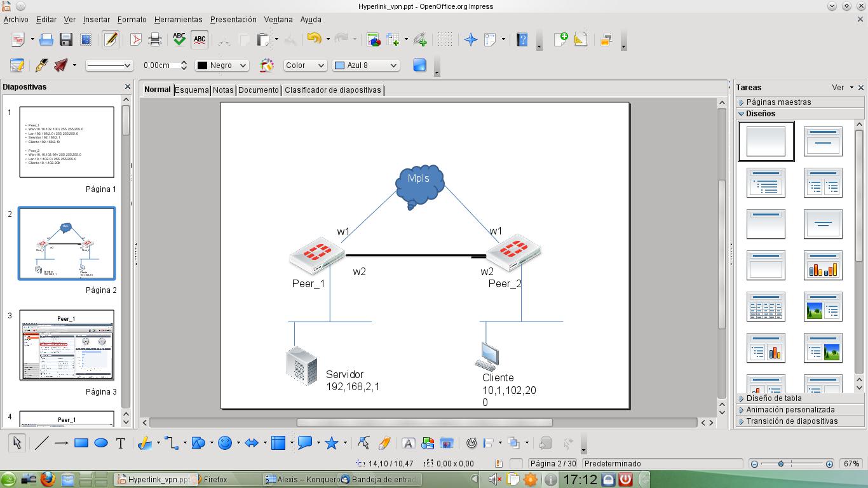The height and width of the screenshot is (488, 868).
Task: Toggle the Shadow button
Action: tap(419, 65)
